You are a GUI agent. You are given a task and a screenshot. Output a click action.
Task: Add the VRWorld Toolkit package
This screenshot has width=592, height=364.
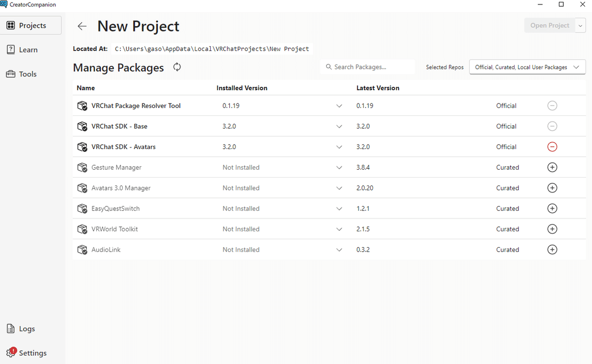[553, 229]
